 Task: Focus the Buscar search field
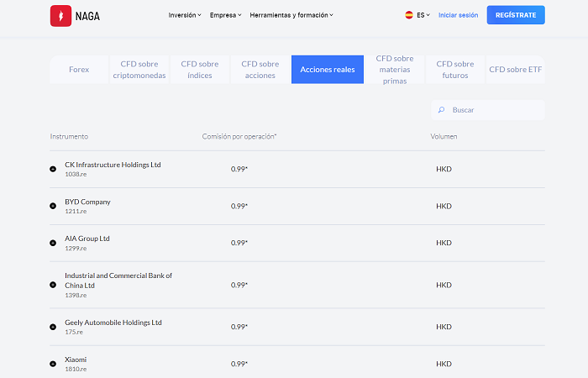click(x=488, y=110)
